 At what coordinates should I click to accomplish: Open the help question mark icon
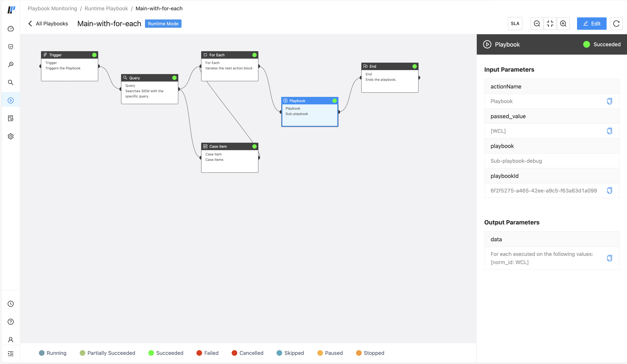[x=11, y=322]
